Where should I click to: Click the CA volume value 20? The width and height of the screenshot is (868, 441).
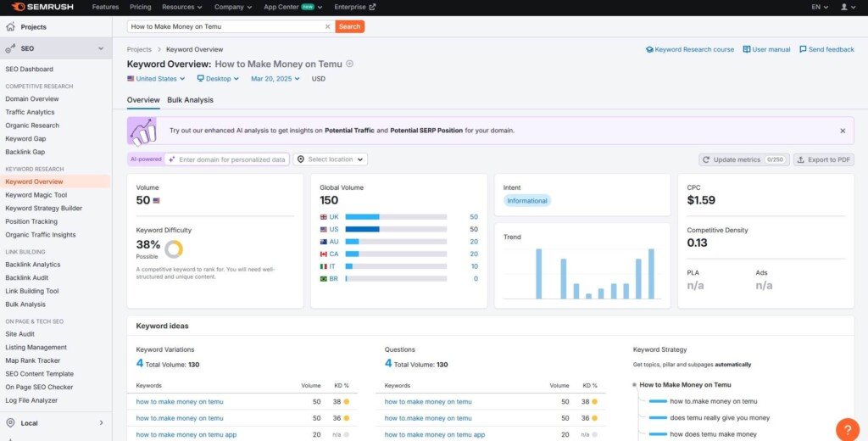474,254
